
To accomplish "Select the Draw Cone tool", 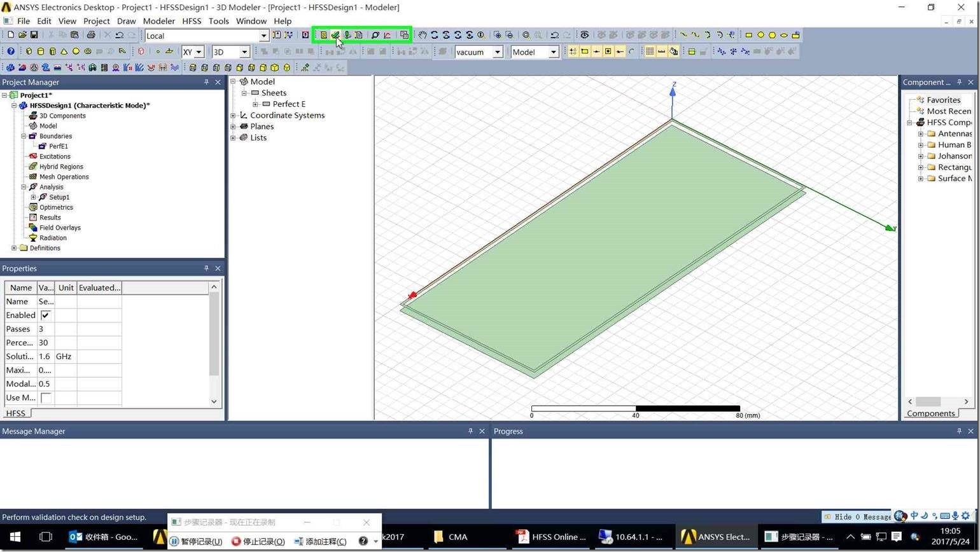I will point(64,52).
